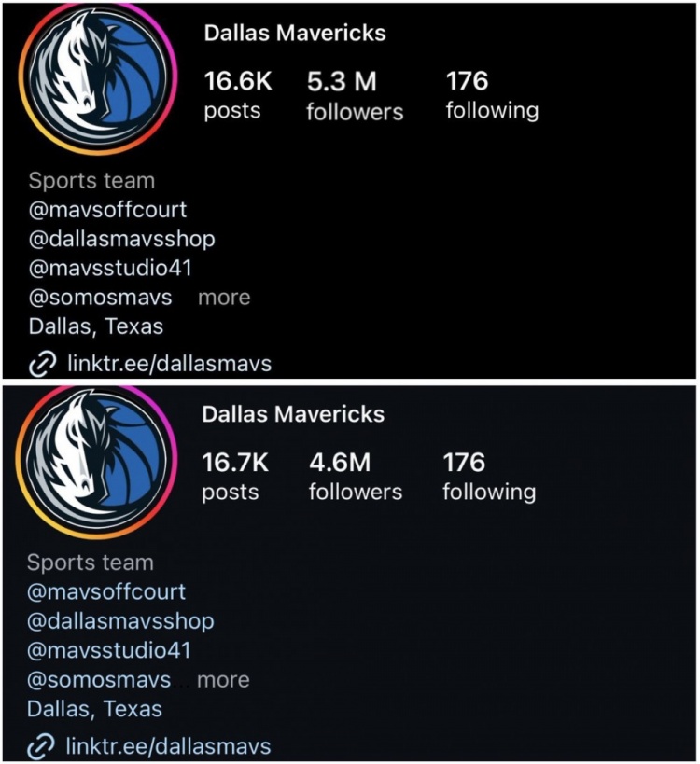Click the link icon in the 4.6M followers profile

(x=41, y=746)
